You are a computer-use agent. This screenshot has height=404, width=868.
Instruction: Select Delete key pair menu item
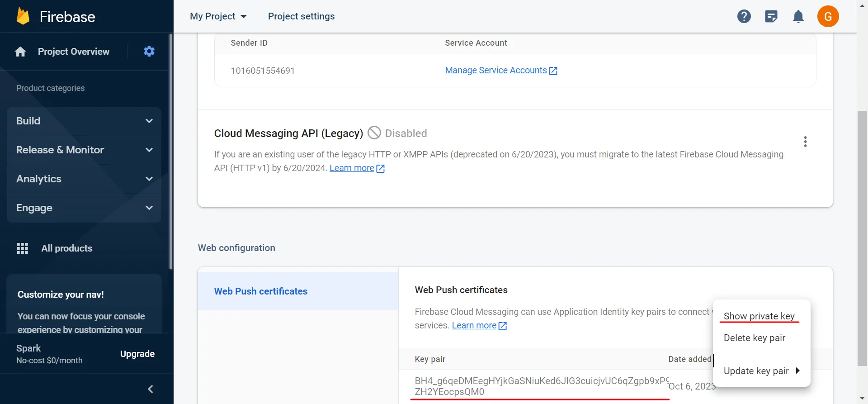[x=761, y=338]
